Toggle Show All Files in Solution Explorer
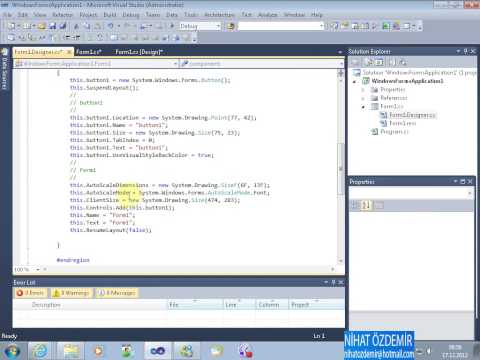Viewport: 480px width, 360px height. coord(369,62)
